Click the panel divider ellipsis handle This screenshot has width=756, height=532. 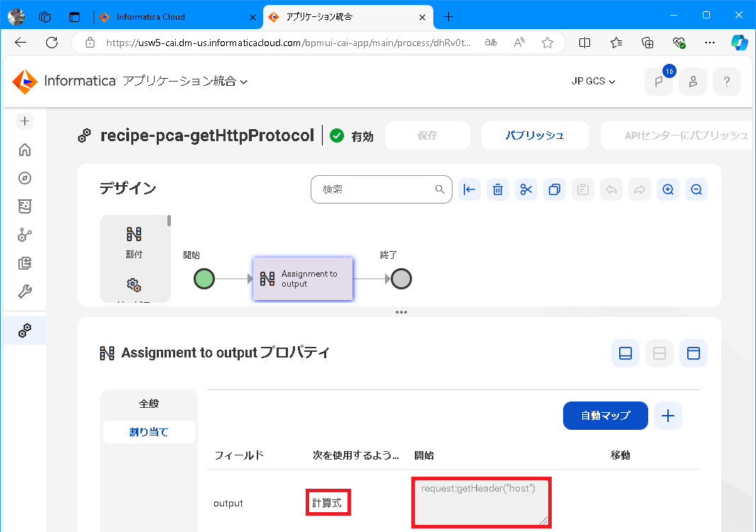[401, 312]
